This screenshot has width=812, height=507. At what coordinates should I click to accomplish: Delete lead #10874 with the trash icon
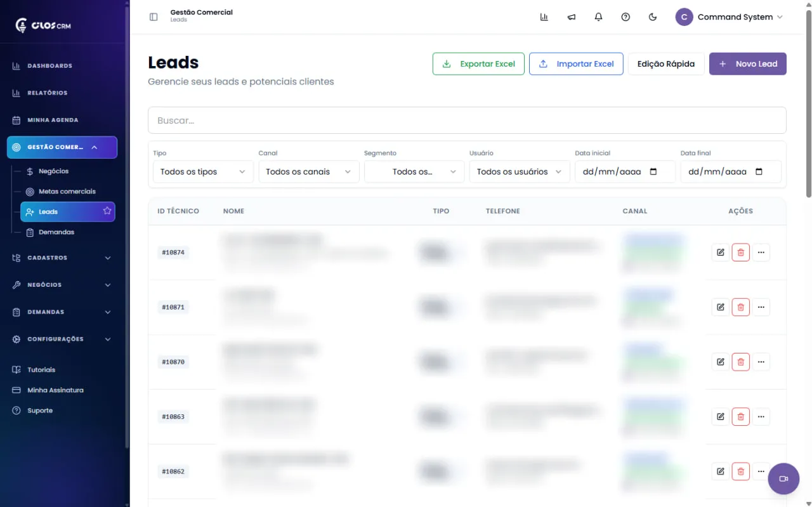click(740, 253)
